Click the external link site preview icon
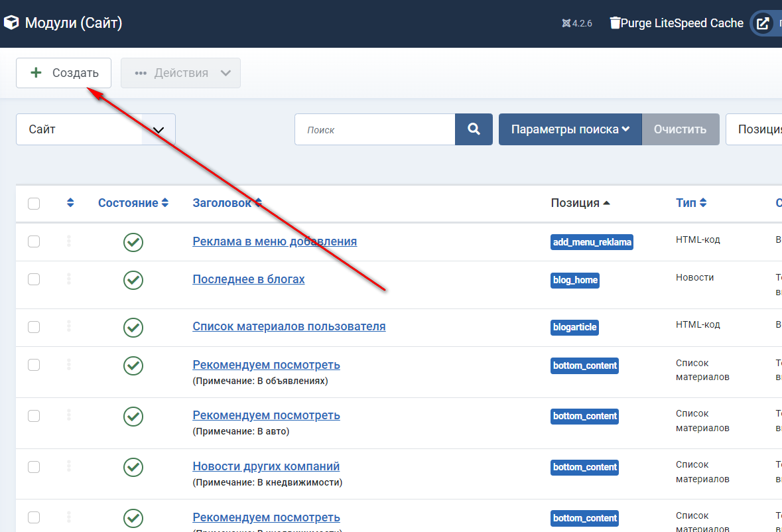This screenshot has width=782, height=532. 763,23
